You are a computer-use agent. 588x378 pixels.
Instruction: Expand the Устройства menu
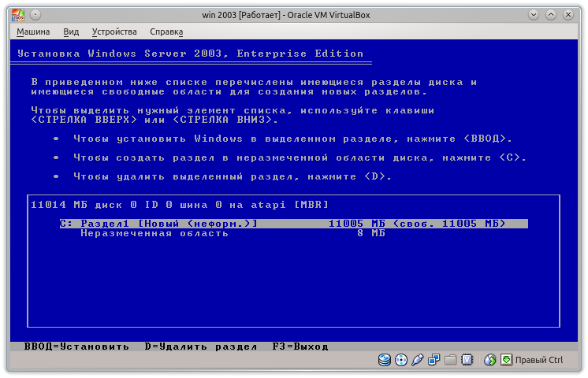(114, 31)
